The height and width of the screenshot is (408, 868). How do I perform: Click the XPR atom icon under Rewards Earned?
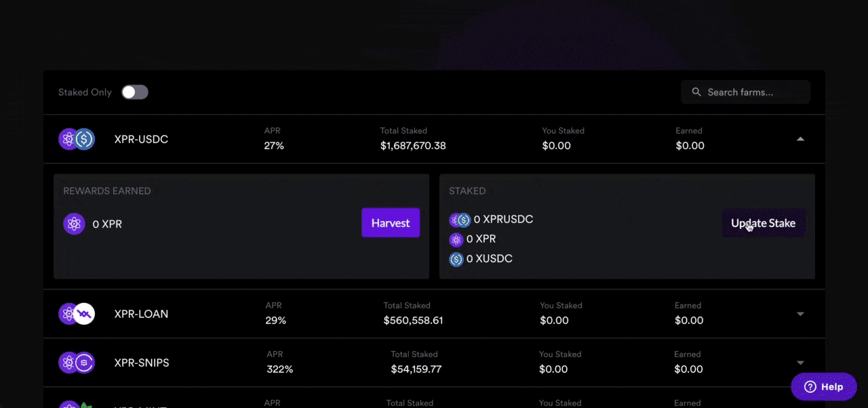tap(73, 223)
